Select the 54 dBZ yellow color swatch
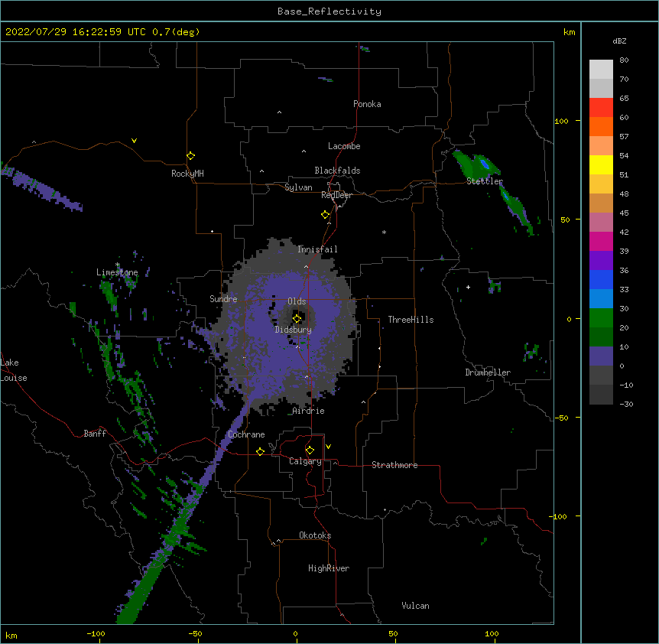 click(601, 164)
